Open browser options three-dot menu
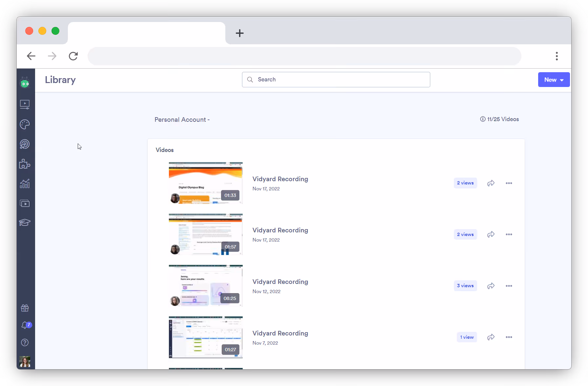 click(x=557, y=56)
